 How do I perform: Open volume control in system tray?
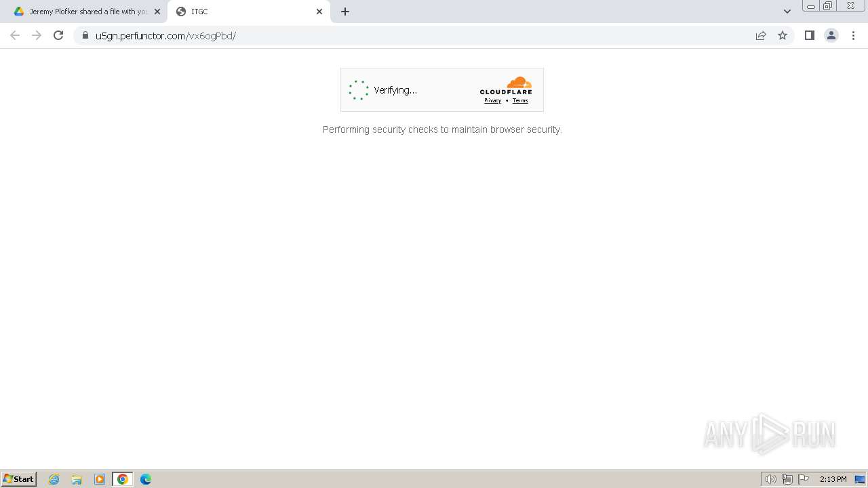[x=771, y=479]
